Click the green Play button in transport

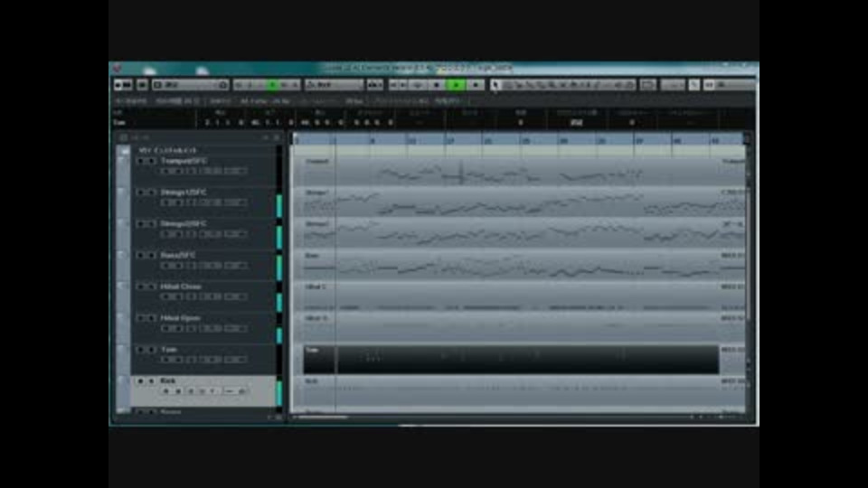[456, 85]
